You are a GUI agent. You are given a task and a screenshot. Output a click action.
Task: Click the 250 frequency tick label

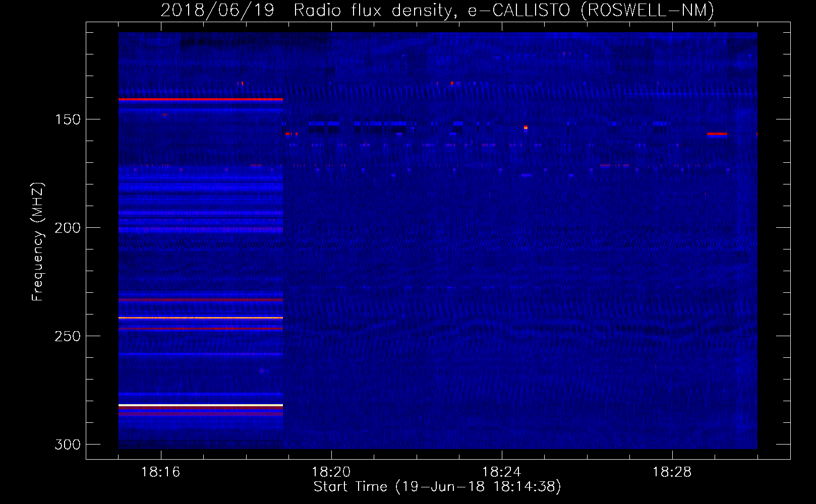tap(67, 336)
